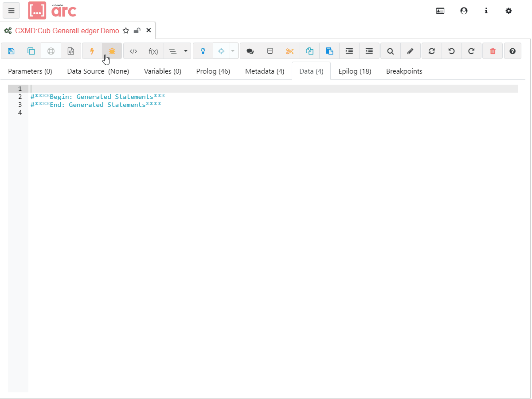The image size is (532, 399).
Task: Click the code brackets icon
Action: point(133,51)
